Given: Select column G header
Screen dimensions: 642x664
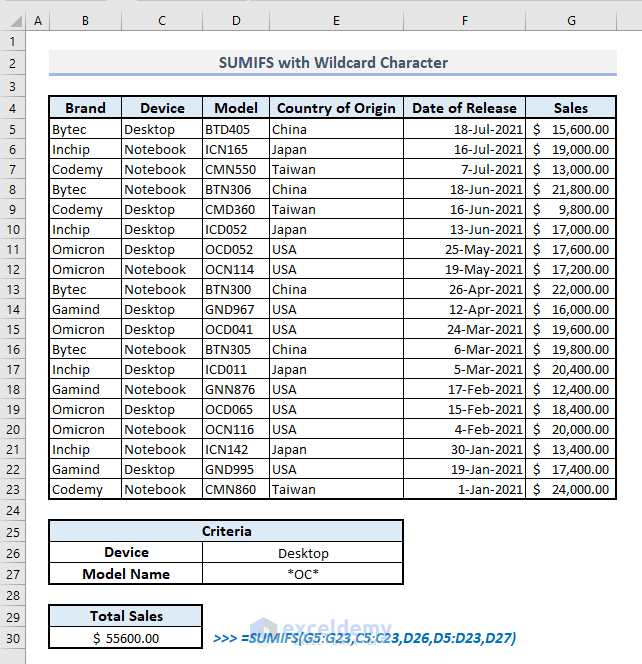Looking at the screenshot, I should pyautogui.click(x=571, y=21).
